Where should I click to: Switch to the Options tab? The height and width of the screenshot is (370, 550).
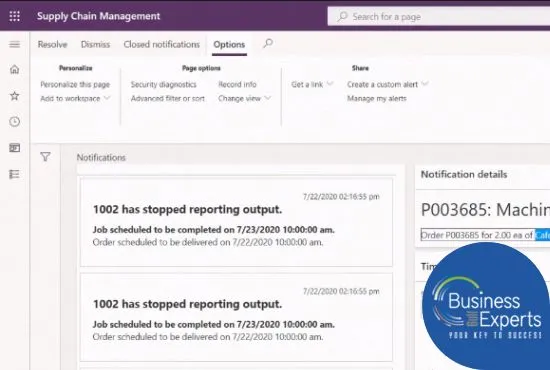[229, 45]
